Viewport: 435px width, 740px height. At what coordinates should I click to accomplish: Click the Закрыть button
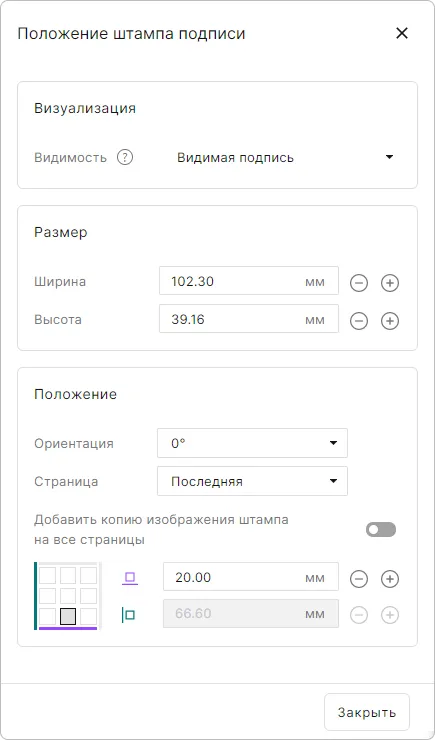pyautogui.click(x=367, y=712)
